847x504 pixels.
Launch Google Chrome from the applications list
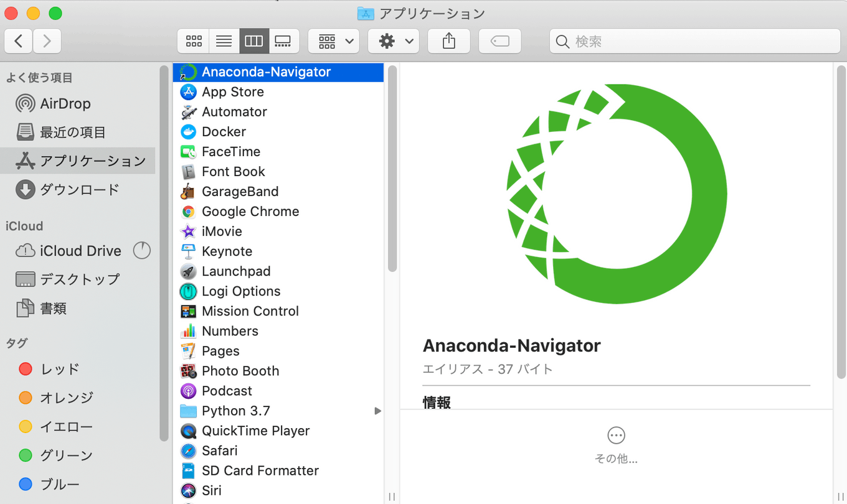click(x=249, y=211)
